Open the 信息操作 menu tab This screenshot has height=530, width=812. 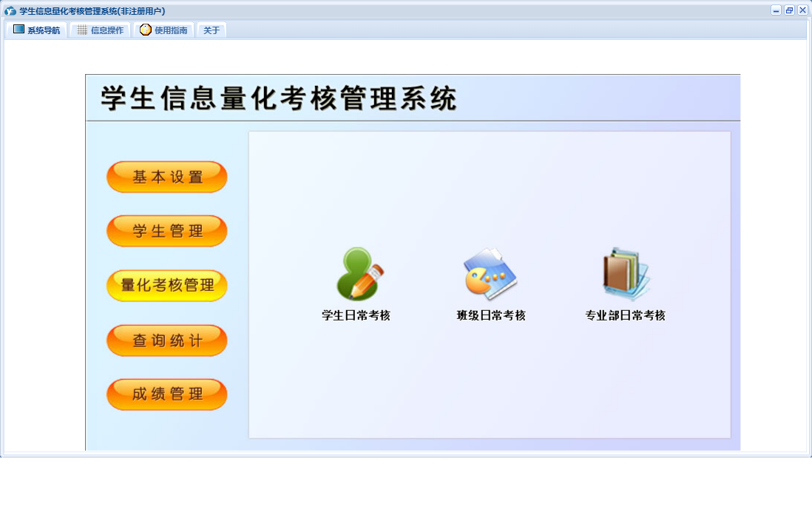101,30
